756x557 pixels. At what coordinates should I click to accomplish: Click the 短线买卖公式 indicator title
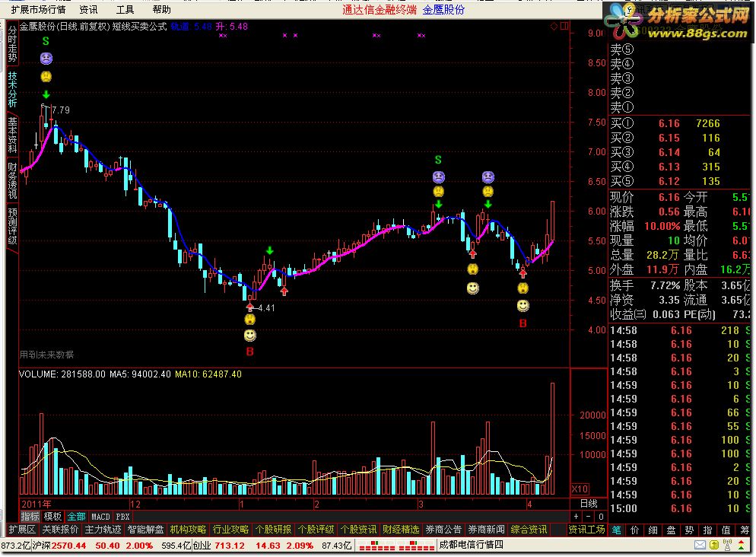[139, 27]
